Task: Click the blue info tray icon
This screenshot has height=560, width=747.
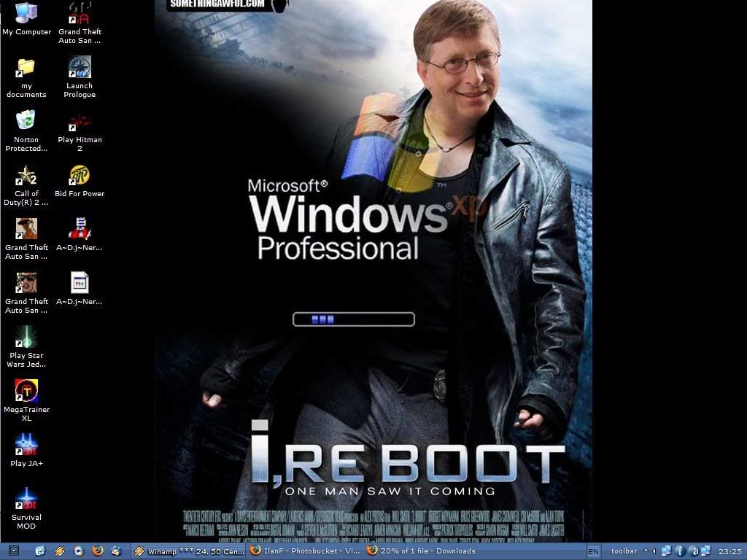Action: click(680, 551)
